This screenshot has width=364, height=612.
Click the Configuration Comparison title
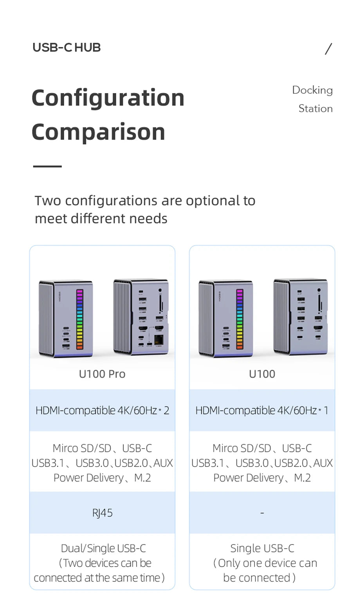tap(108, 114)
